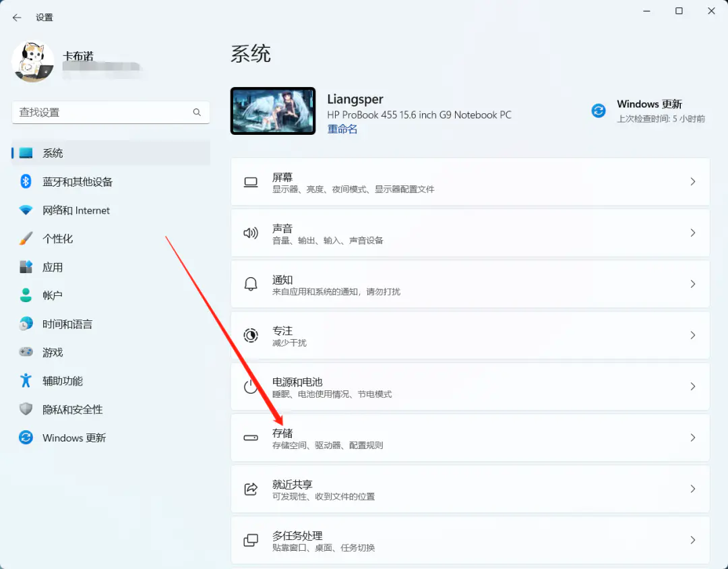Select 应用 in the sidebar menu
Screen dimensions: 728x569
53,267
